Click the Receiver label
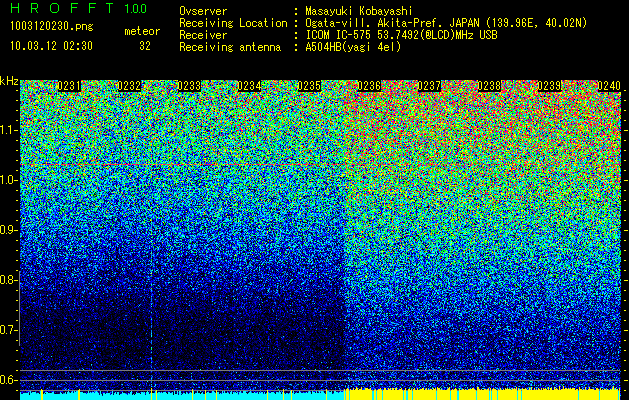The height and width of the screenshot is (400, 629). tap(203, 35)
